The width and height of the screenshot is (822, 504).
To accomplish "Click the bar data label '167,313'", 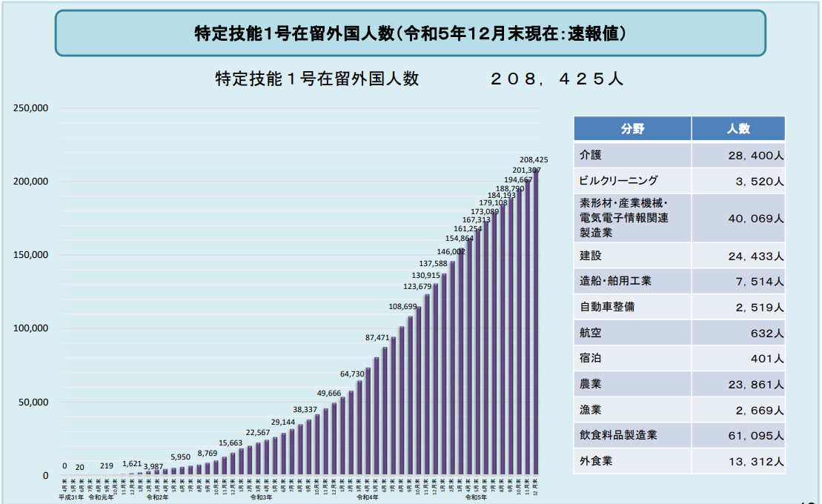I will (476, 219).
